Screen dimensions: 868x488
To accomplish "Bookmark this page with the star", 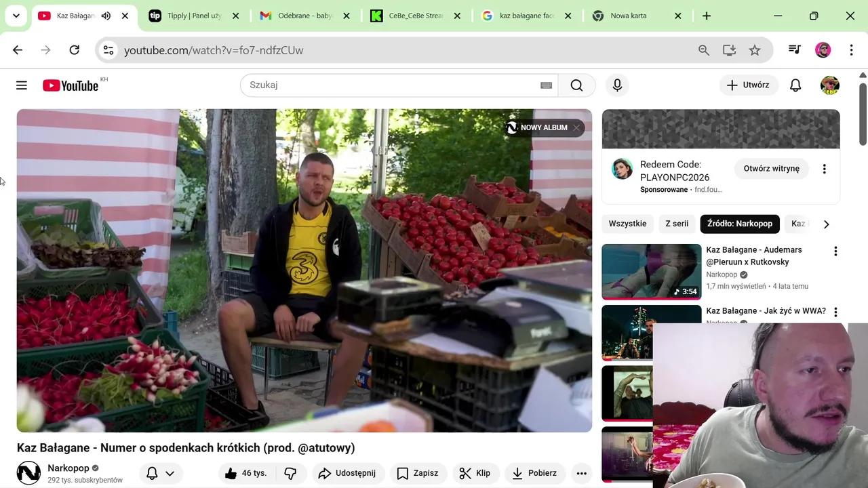I will click(x=755, y=50).
